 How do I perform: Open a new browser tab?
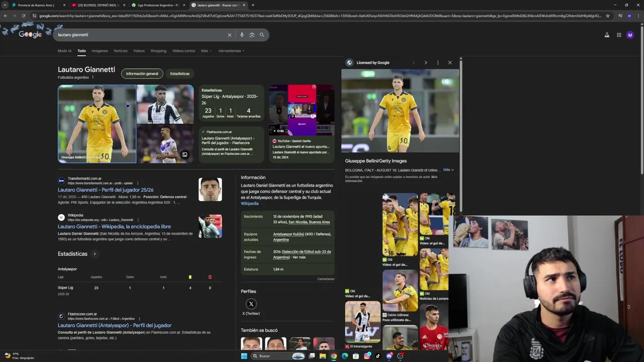click(253, 5)
